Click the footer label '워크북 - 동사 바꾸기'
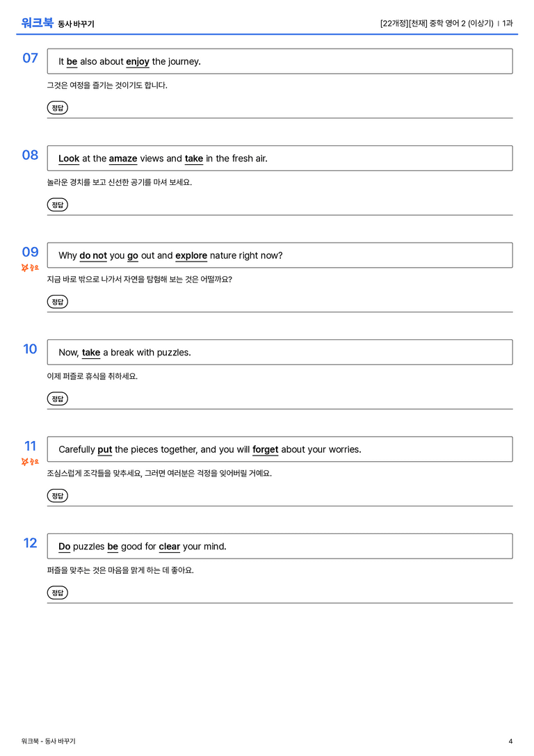The width and height of the screenshot is (534, 756). [48, 741]
